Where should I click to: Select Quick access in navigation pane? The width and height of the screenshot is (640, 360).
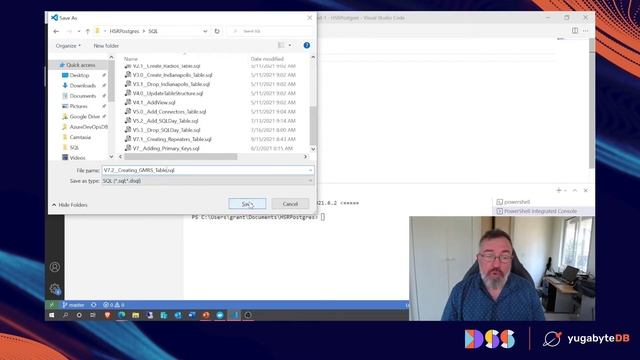[x=80, y=65]
